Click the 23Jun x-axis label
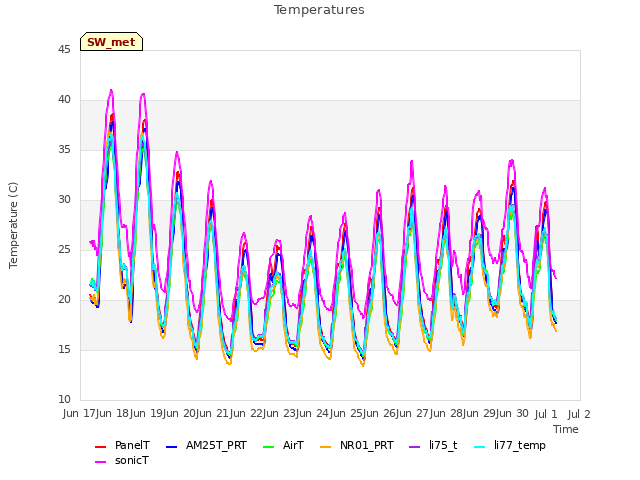 click(298, 414)
